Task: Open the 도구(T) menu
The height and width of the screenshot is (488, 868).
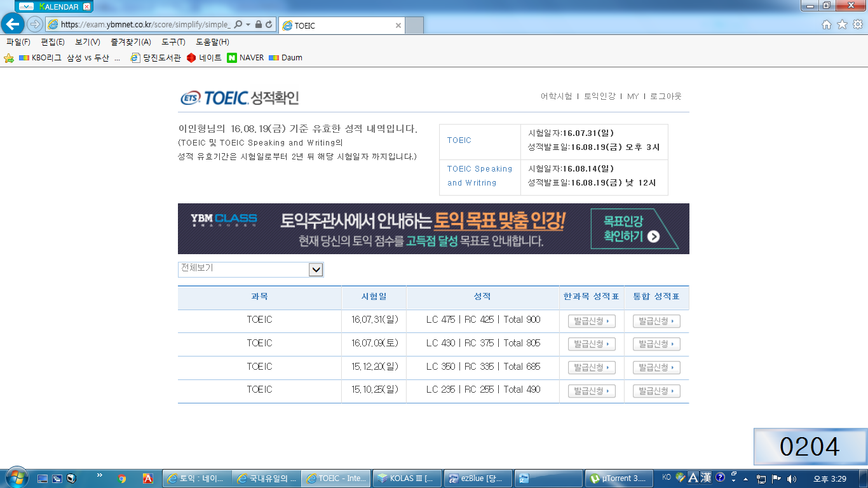Action: tap(173, 42)
